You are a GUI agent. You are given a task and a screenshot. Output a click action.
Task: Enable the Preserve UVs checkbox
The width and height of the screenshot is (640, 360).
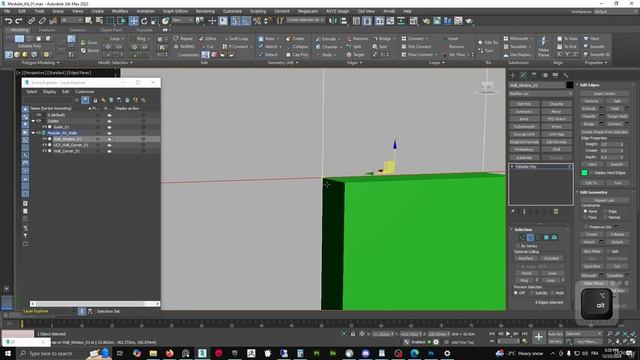click(586, 227)
